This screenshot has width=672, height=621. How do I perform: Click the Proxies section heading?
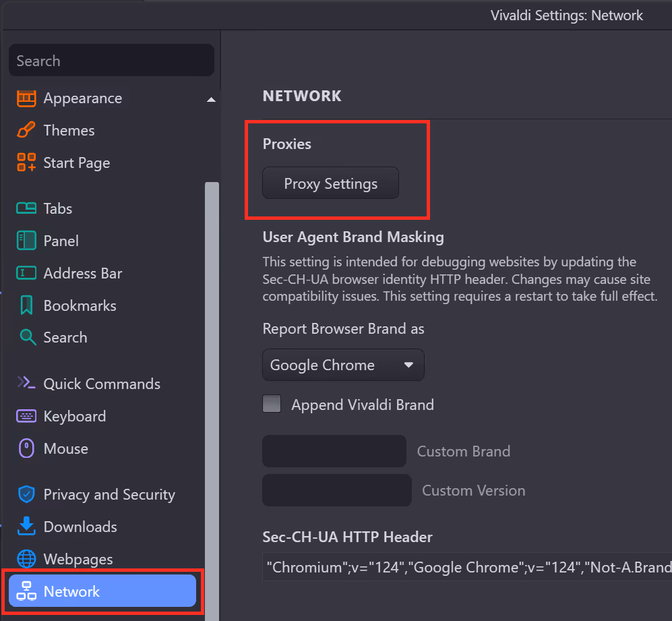pos(286,144)
